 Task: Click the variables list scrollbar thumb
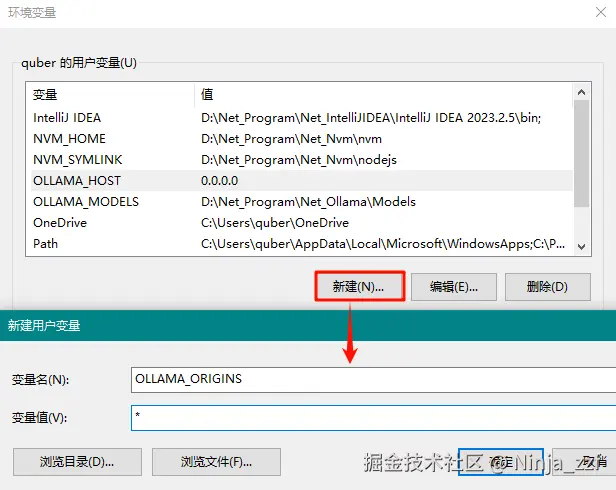581,153
